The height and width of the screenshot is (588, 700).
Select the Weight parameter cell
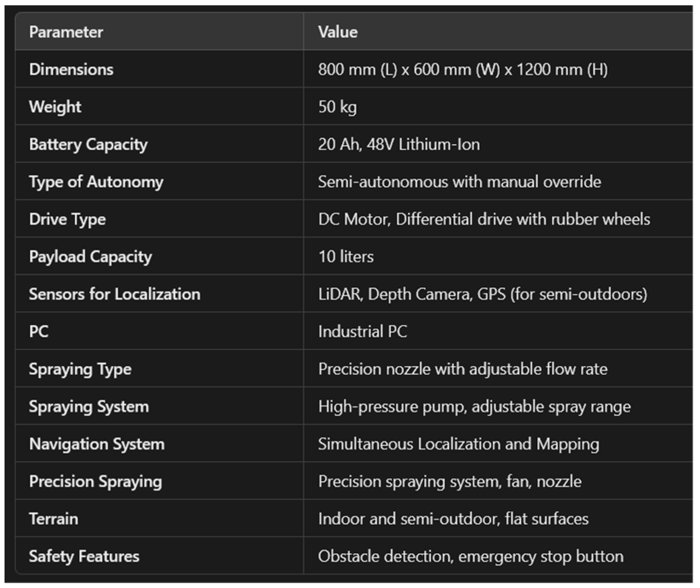coord(55,107)
